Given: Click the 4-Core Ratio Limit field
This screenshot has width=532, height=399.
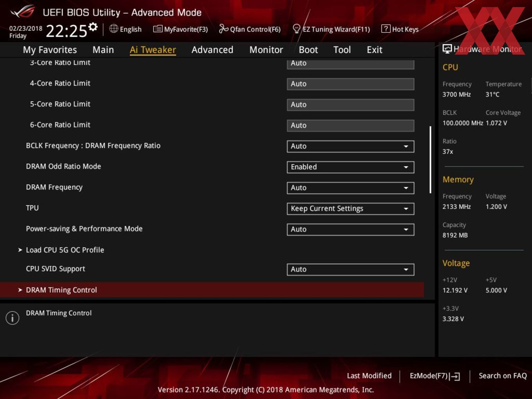Looking at the screenshot, I should 350,84.
